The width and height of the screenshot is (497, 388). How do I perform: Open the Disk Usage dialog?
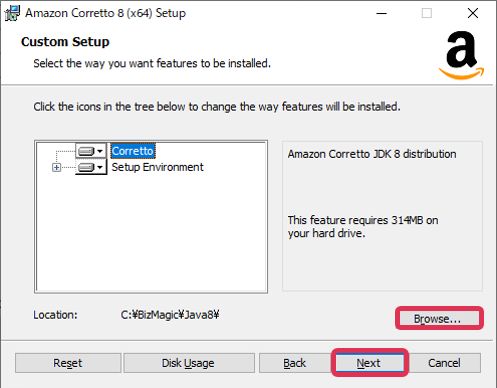point(188,363)
